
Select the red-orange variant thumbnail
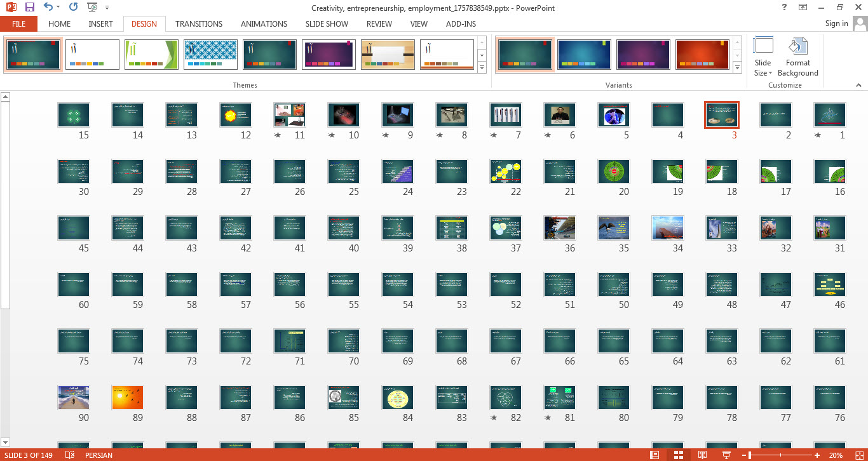[x=702, y=55]
